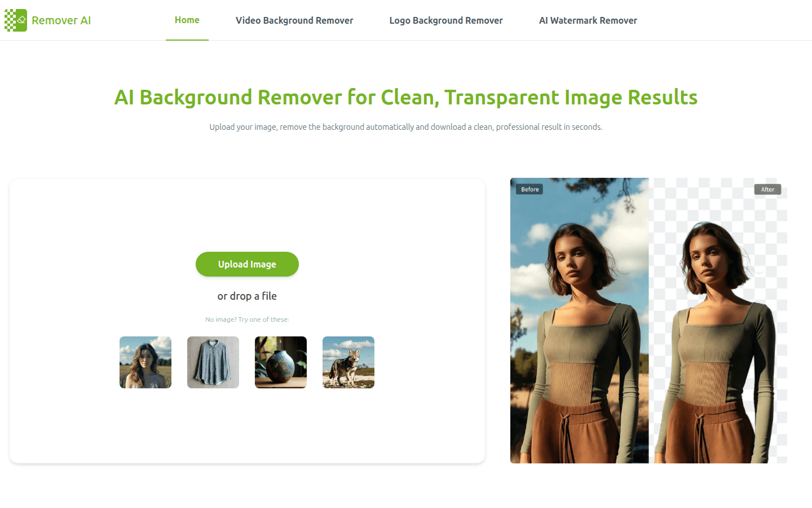The image size is (812, 508).
Task: Click the After label on comparison
Action: pyautogui.click(x=767, y=189)
